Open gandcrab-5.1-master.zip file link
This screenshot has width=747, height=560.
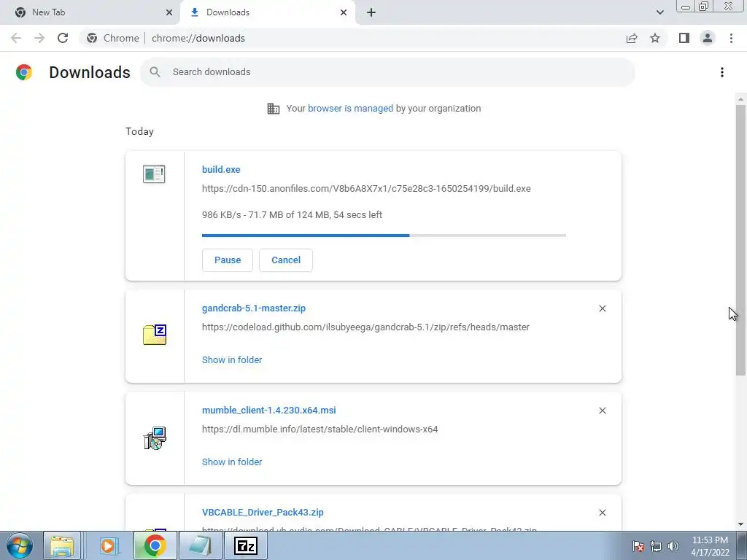(254, 308)
